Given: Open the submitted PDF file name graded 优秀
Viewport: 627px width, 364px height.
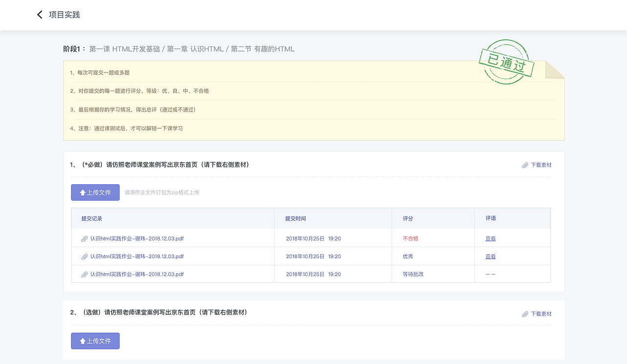Looking at the screenshot, I should pos(137,256).
